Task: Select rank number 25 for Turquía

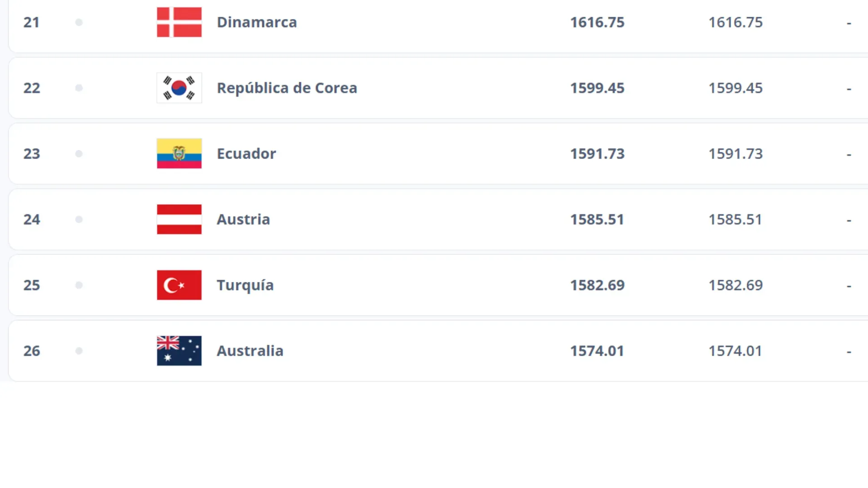Action: [x=31, y=285]
